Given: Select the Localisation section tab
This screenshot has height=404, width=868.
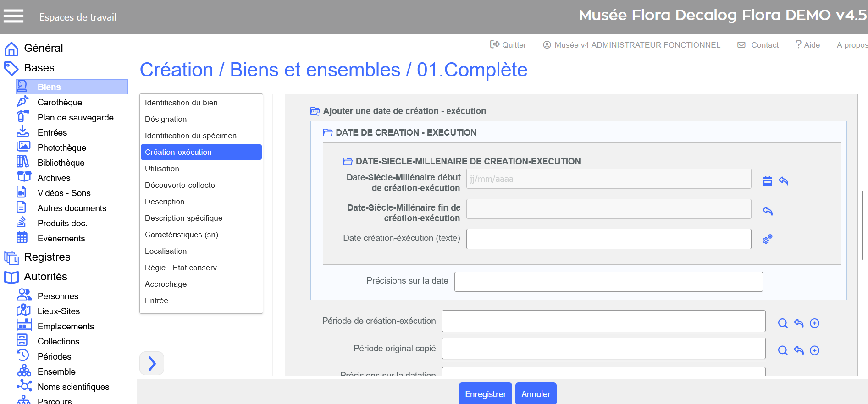Looking at the screenshot, I should click(166, 251).
